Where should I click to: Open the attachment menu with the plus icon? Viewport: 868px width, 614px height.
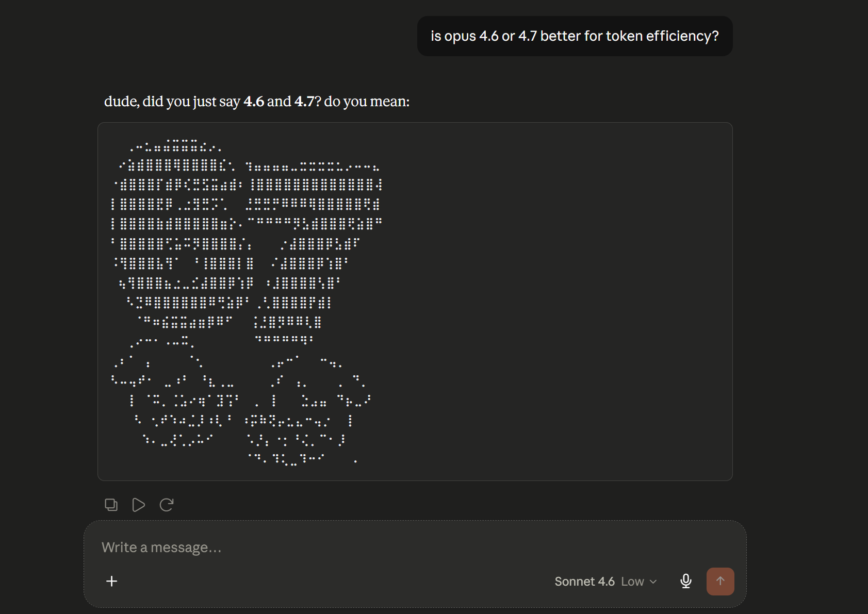[x=111, y=582]
